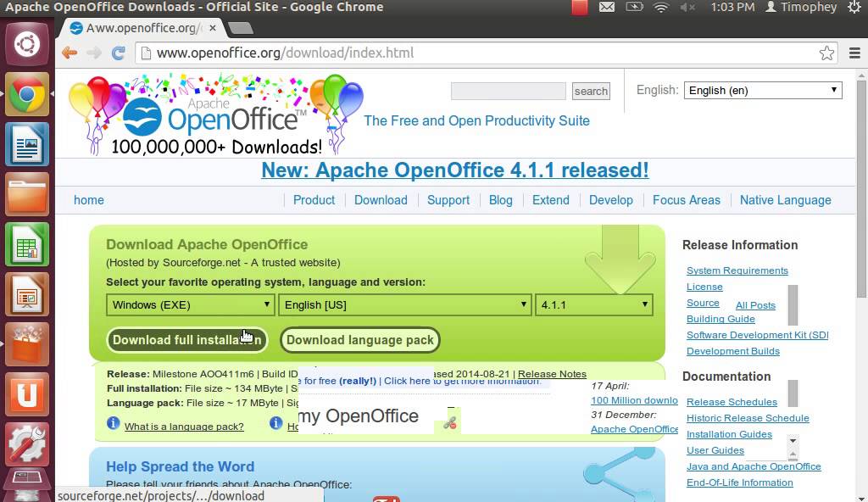Open the 1:03 PM clock menu
Image resolution: width=868 pixels, height=502 pixels.
[732, 7]
